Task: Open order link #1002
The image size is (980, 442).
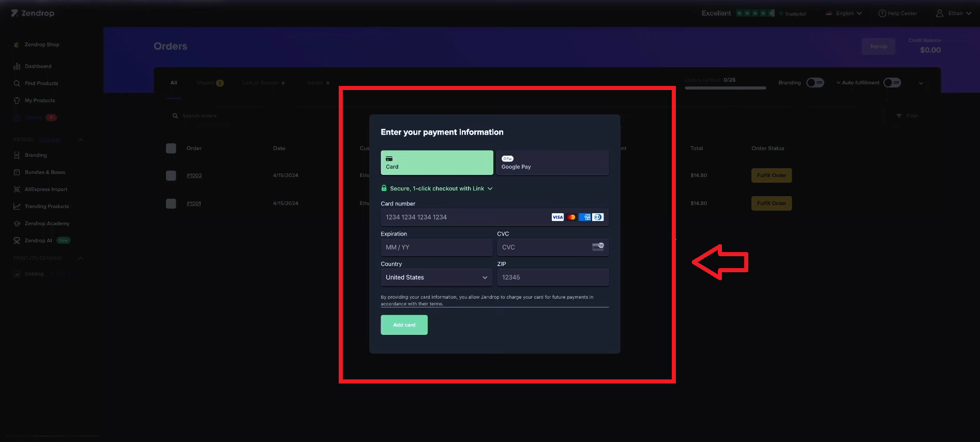Action: pos(194,175)
